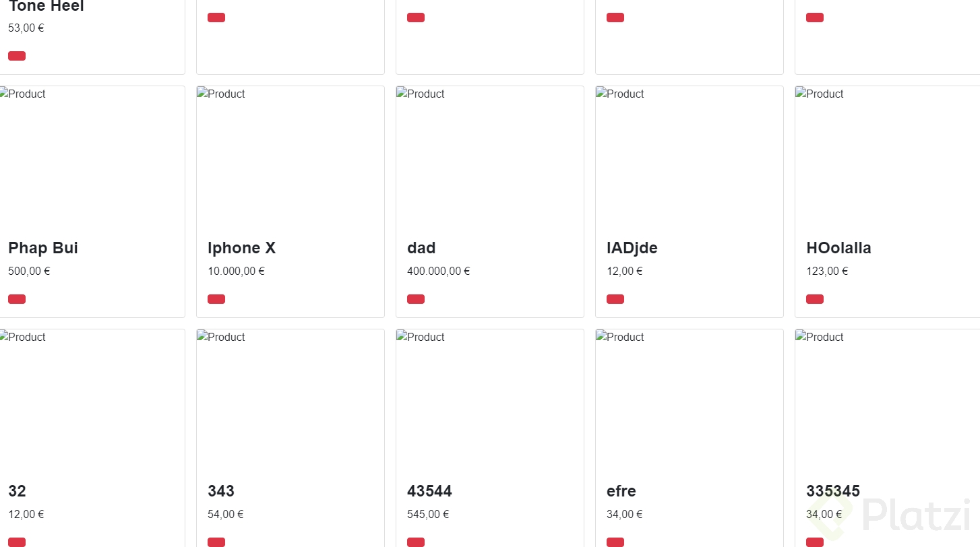Click the red button under dad product
Viewport: 980px width, 547px height.
click(x=416, y=299)
